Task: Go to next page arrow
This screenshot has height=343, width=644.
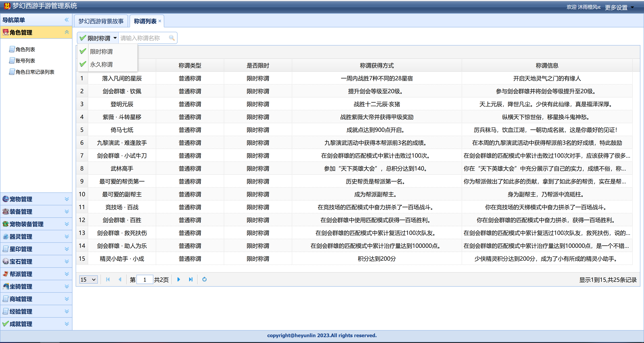Action: [179, 279]
